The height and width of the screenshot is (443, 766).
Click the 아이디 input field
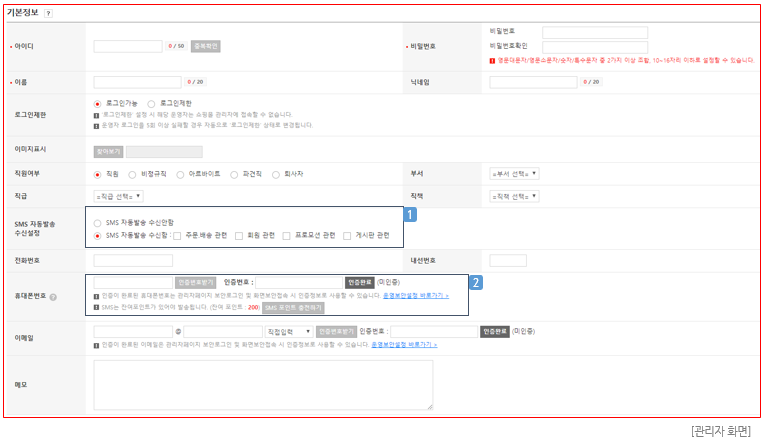(128, 46)
